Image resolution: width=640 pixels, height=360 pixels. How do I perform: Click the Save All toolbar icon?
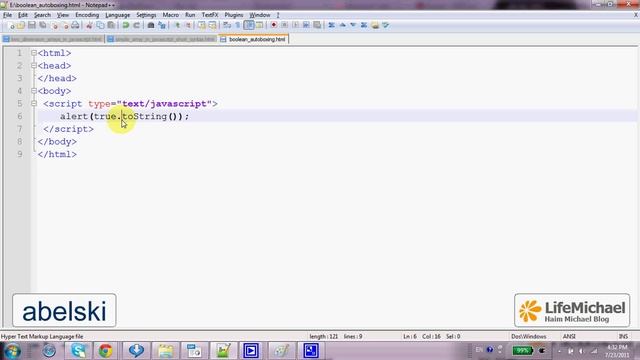tap(42, 25)
